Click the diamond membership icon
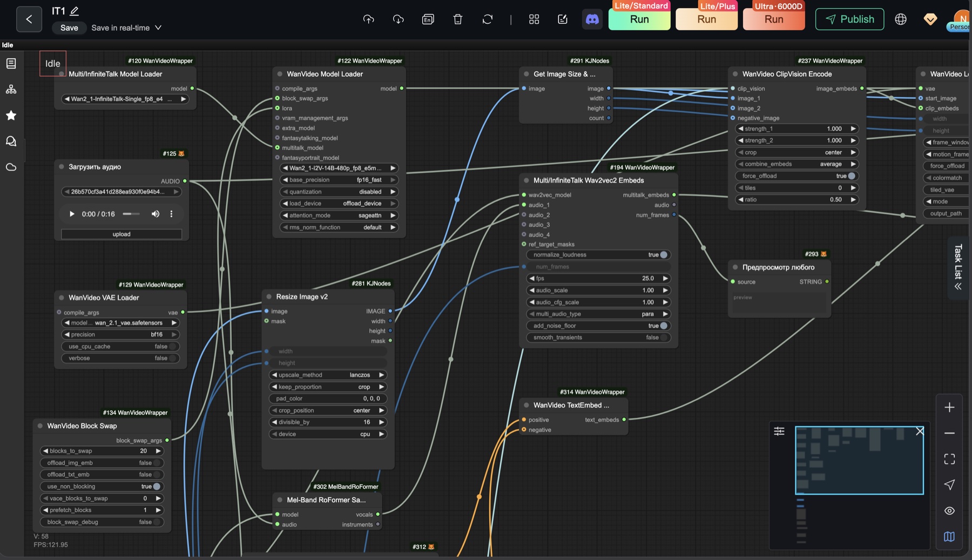Image resolution: width=972 pixels, height=560 pixels. (x=930, y=19)
